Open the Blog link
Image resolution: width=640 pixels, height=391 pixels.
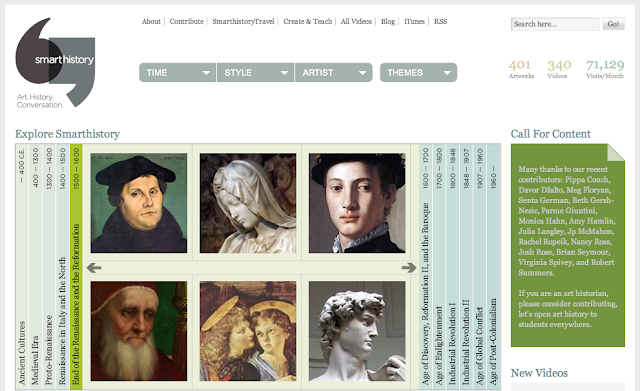coord(388,21)
